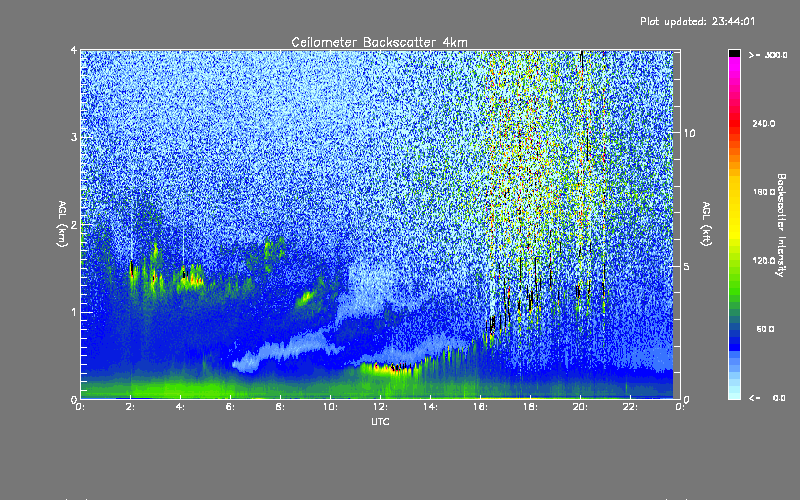The height and width of the screenshot is (500, 800).
Task: Pick the black cap of the colorbar
Action: 734,53
